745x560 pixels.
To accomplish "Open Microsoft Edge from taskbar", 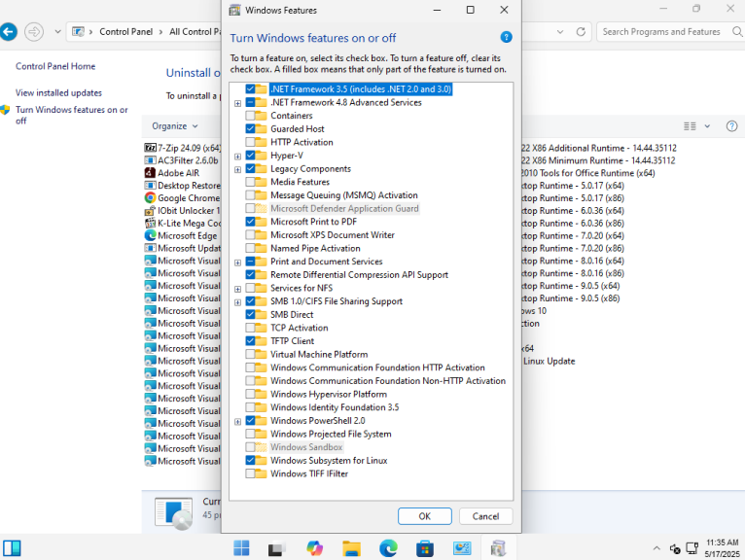I will point(388,548).
